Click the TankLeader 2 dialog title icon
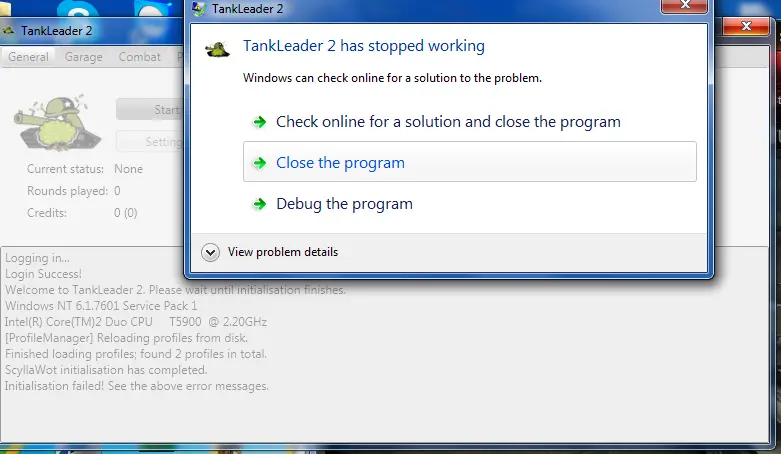 199,9
